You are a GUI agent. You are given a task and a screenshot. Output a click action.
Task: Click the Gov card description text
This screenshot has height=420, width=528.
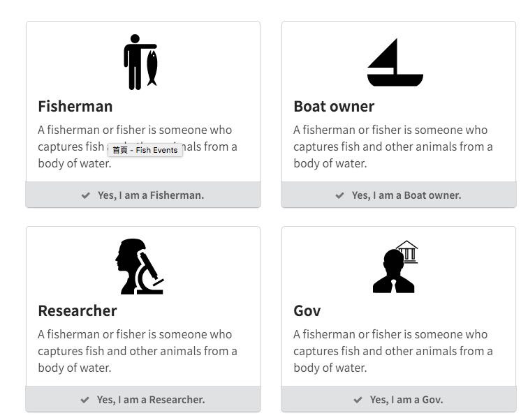coord(393,351)
